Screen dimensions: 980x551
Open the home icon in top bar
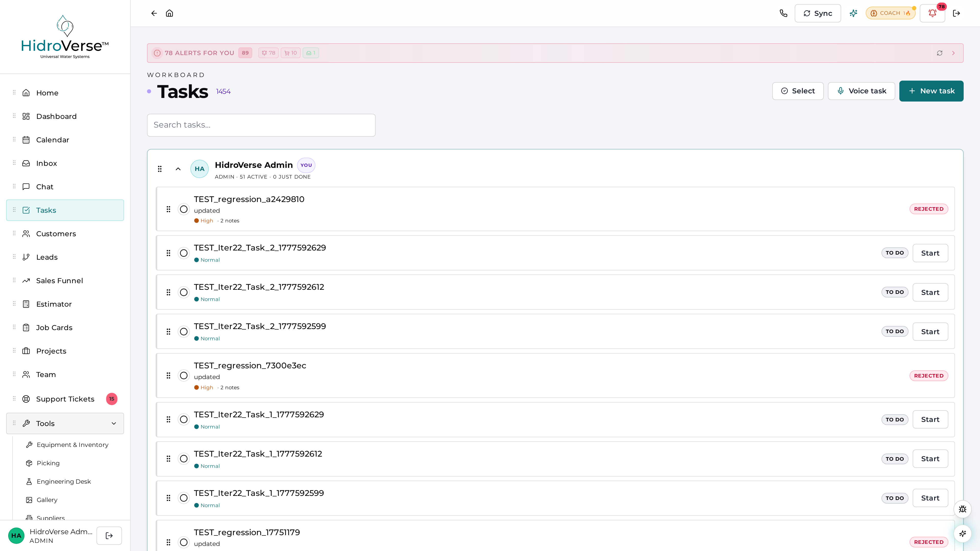tap(170, 13)
